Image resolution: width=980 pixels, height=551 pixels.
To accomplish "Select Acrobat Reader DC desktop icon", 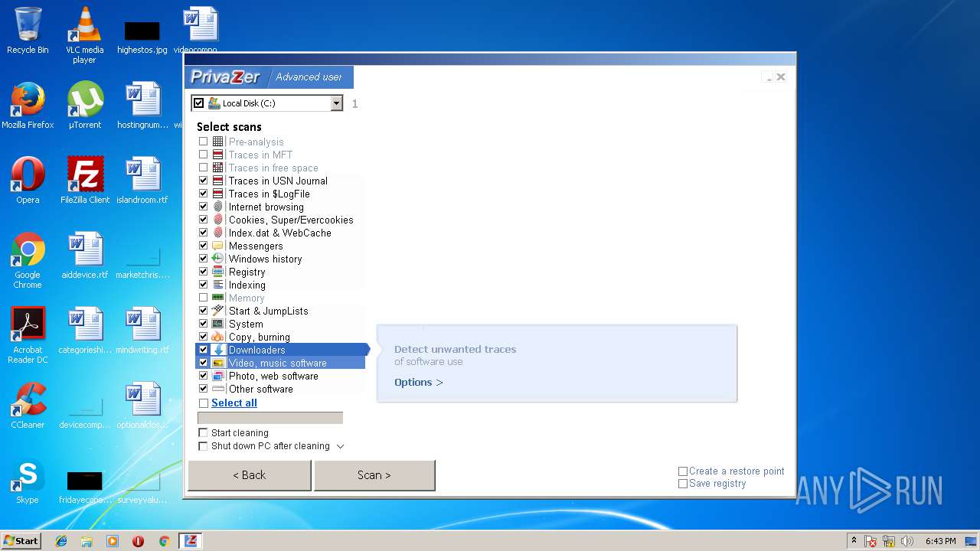I will (28, 335).
